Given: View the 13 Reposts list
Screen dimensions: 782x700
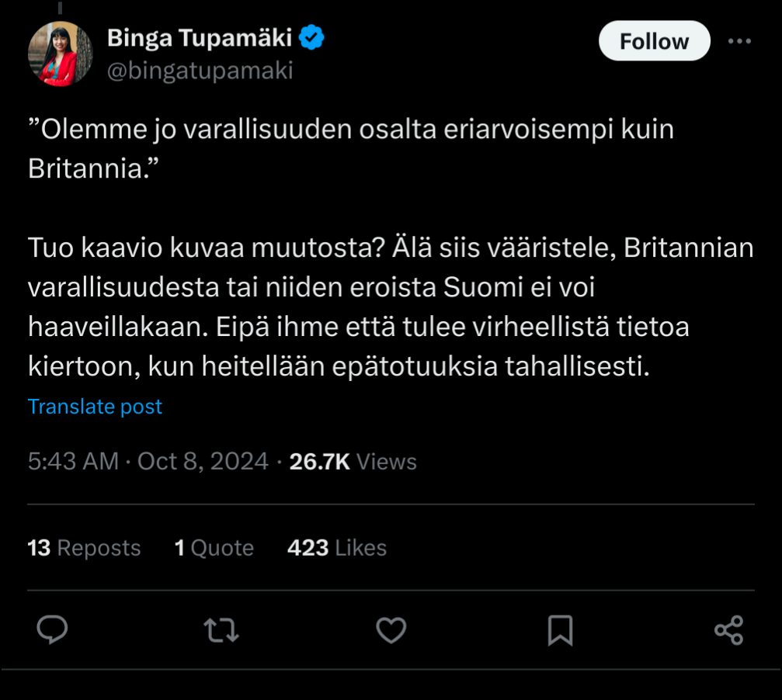Looking at the screenshot, I should click(84, 548).
